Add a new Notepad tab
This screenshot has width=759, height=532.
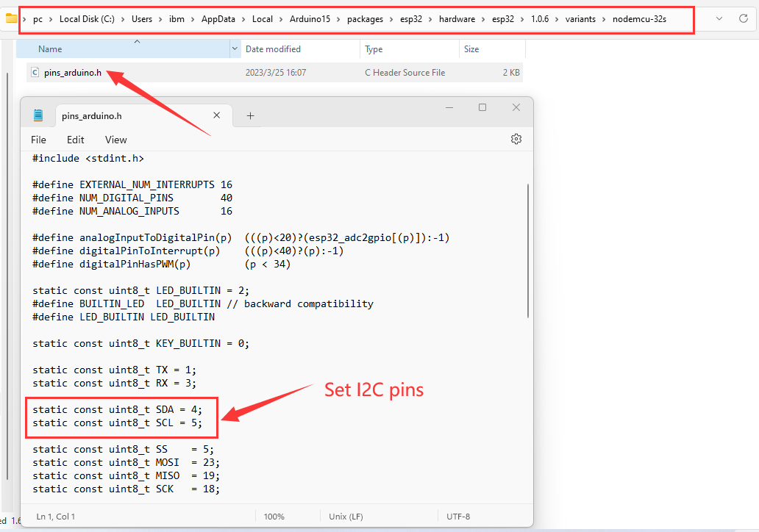pos(250,116)
